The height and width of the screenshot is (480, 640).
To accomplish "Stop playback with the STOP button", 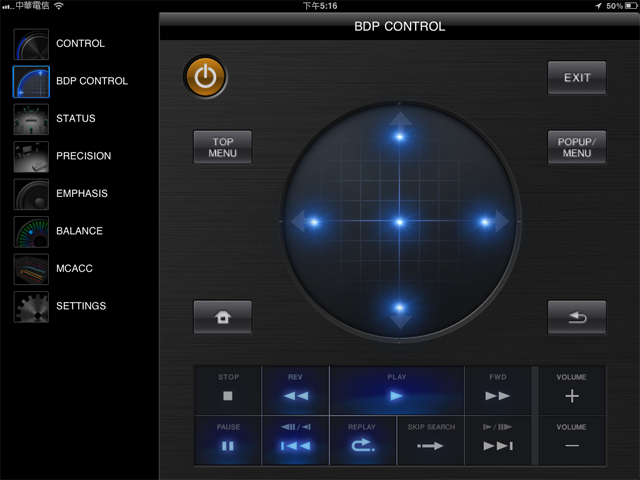I will point(228,390).
